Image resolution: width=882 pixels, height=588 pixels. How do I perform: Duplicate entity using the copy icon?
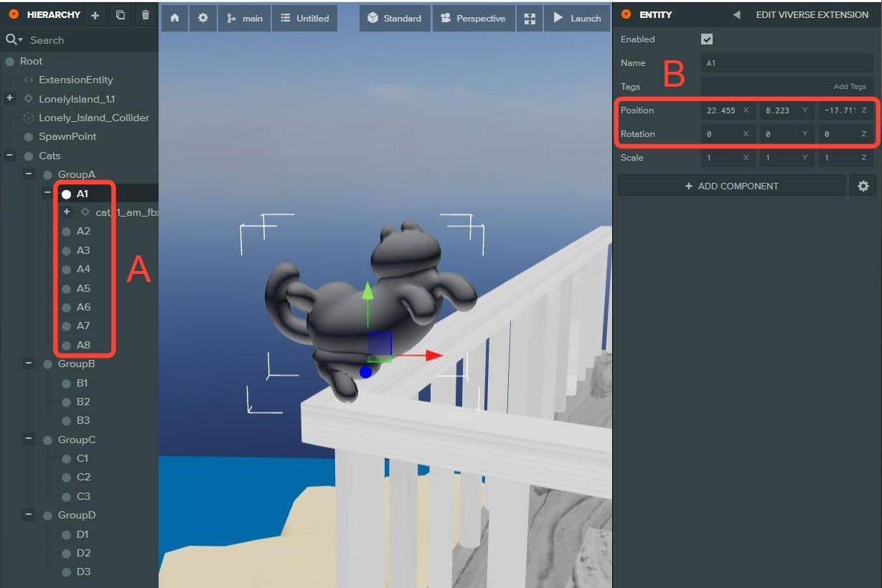121,15
